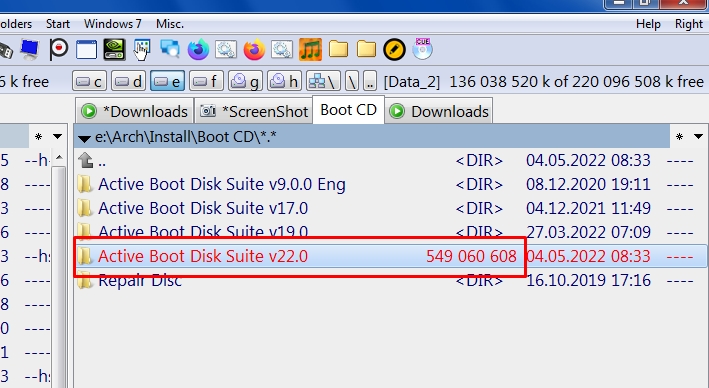Switch to optical drive g
Viewport: 709px width, 388px height.
(245, 82)
